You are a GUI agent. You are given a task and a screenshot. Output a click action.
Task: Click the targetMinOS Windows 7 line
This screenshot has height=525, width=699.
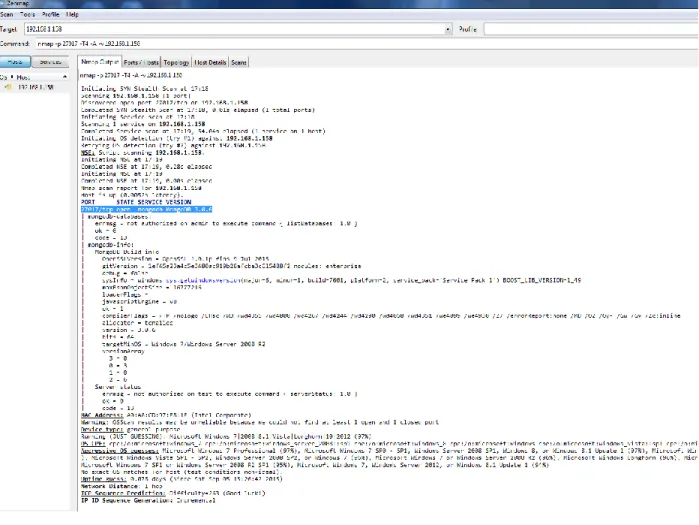(184, 344)
